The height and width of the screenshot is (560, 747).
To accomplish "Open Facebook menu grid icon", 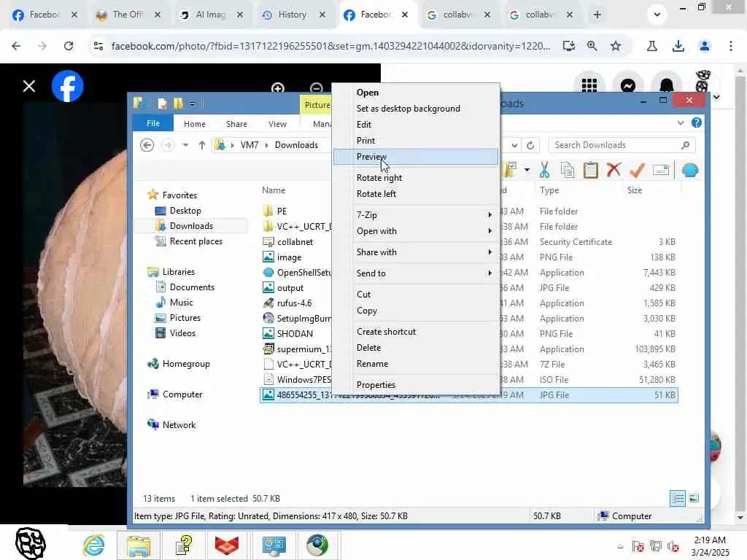I will point(589,86).
